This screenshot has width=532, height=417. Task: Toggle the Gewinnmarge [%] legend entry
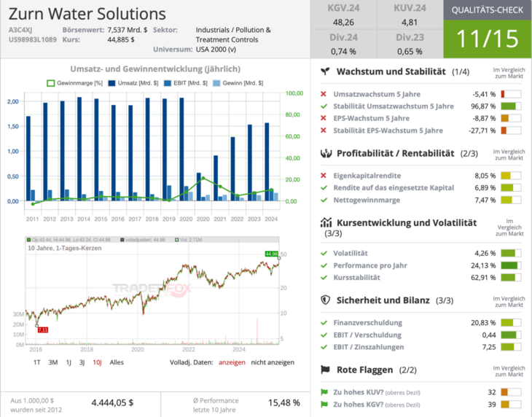(x=74, y=83)
